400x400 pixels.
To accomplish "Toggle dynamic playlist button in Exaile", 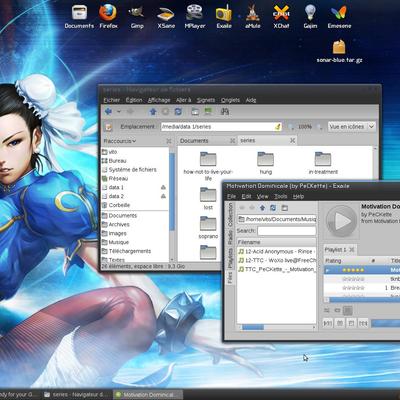I will tap(347, 311).
